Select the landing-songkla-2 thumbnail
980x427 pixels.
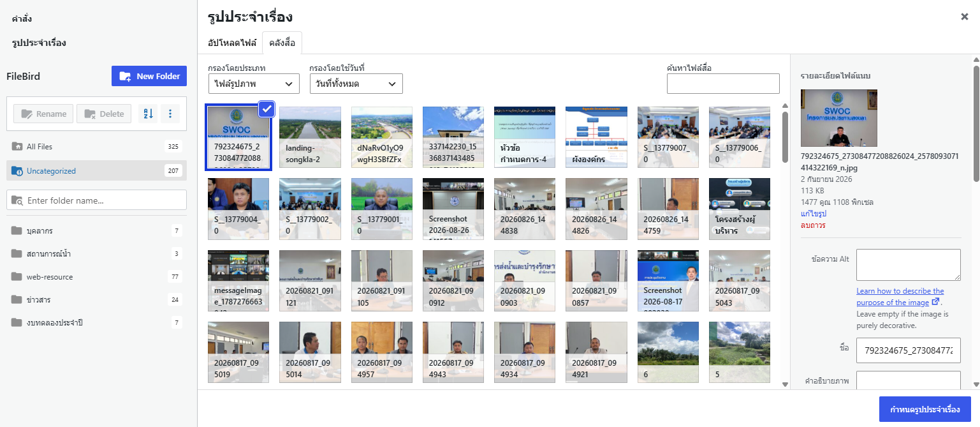310,137
